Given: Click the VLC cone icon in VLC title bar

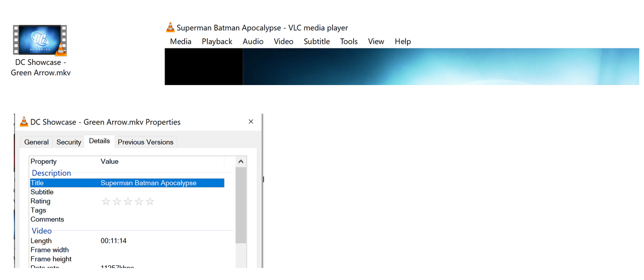Looking at the screenshot, I should click(170, 28).
